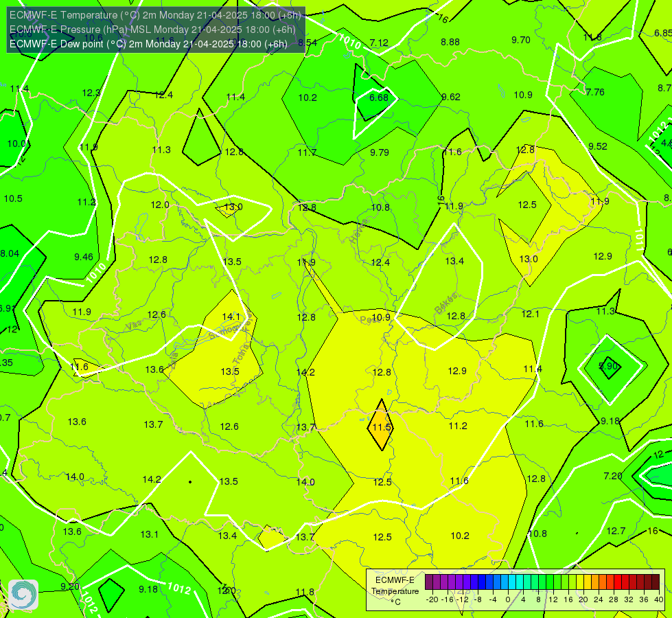
Task: Click the 10.5 dew point value
Action: [x=13, y=199]
